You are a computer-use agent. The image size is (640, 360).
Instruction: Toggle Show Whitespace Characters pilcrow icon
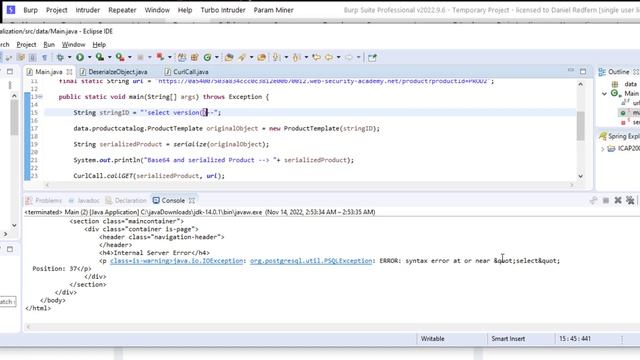(44, 58)
